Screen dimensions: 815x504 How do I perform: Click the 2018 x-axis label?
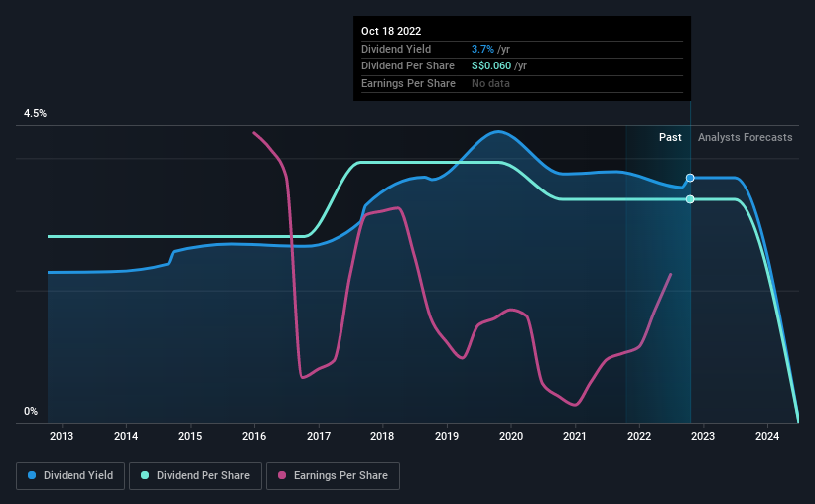[382, 436]
